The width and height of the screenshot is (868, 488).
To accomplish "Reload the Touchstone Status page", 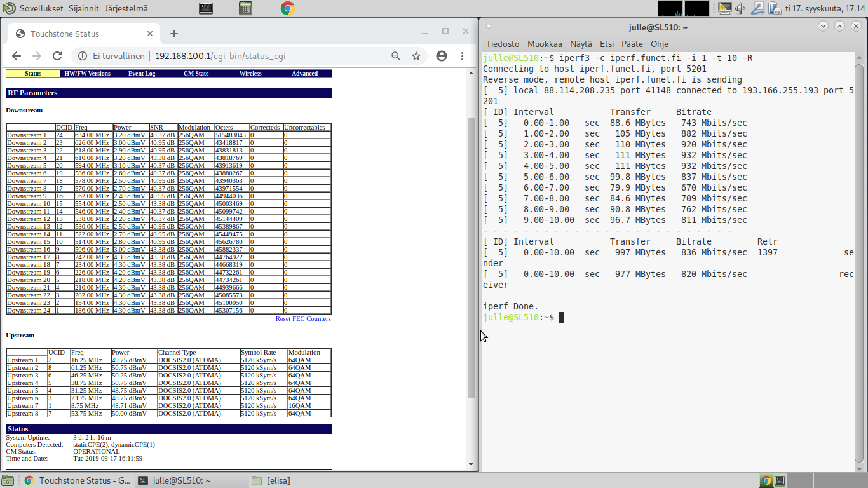I will click(57, 56).
